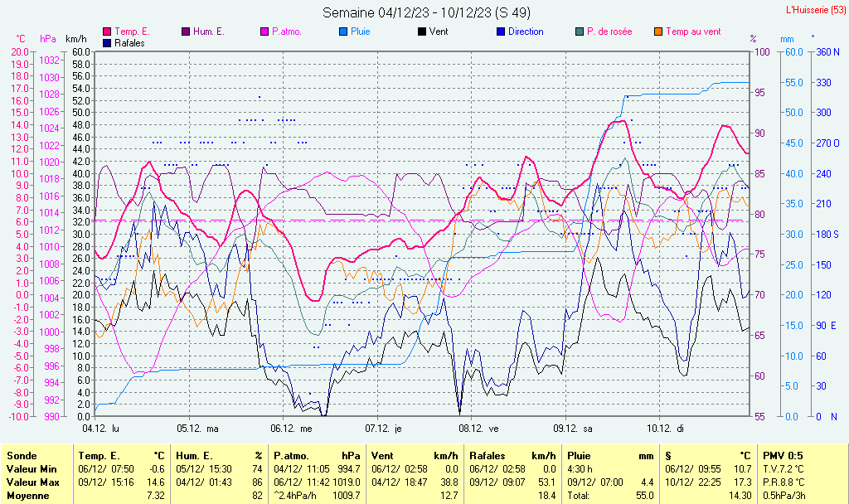The width and height of the screenshot is (849, 504).
Task: Click the mean humidity value 82
Action: [x=257, y=496]
